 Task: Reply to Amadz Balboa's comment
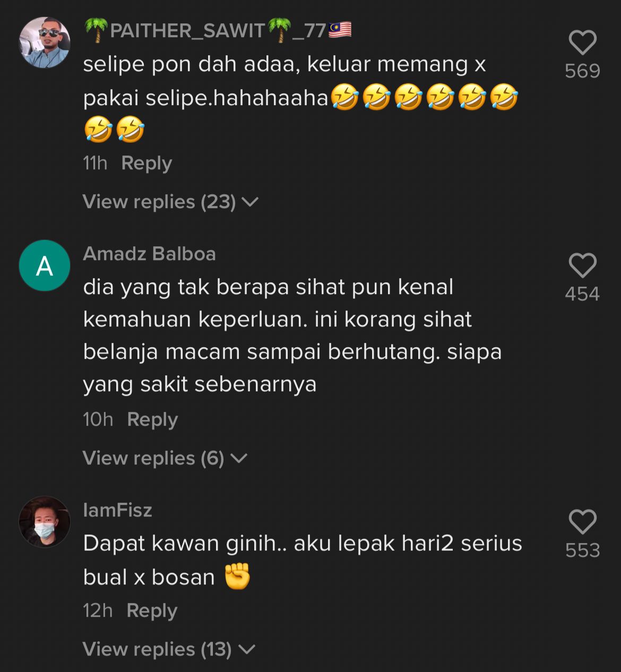pyautogui.click(x=152, y=420)
